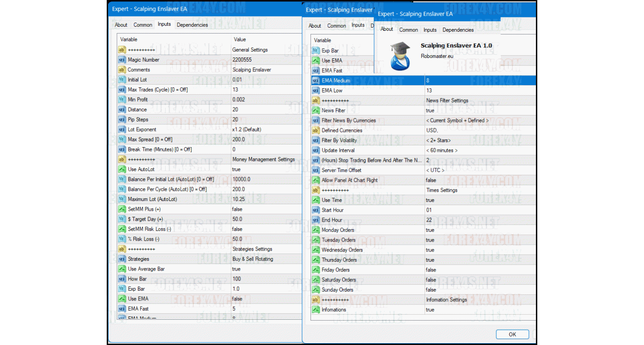Expand the Filter By Volatility 2+ Stars list

point(438,140)
